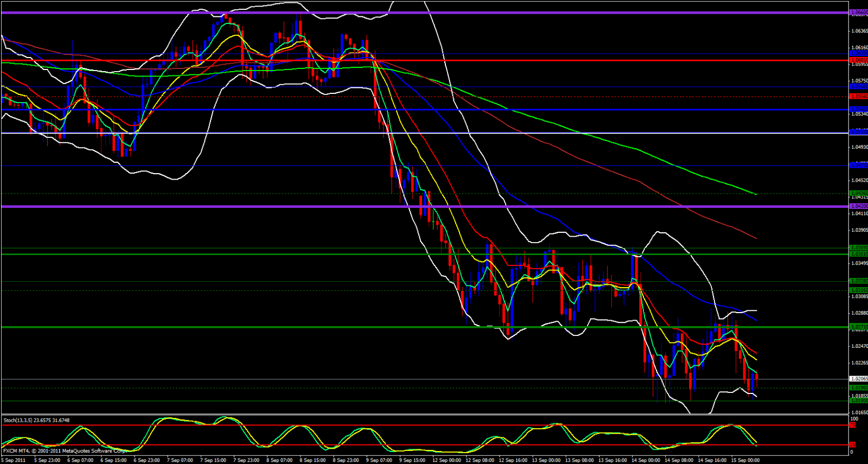Click the 7 Sep 15:00 time label
The height and width of the screenshot is (464, 868).
pyautogui.click(x=213, y=460)
